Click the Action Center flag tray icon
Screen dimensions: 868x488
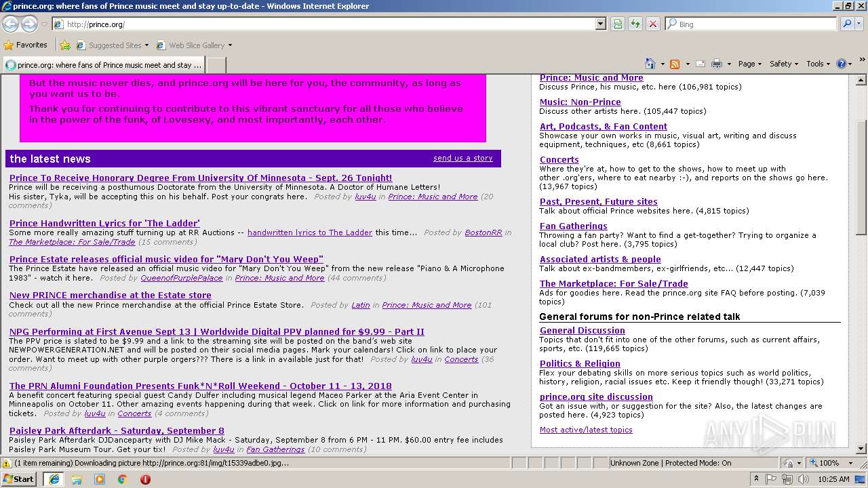click(x=771, y=479)
